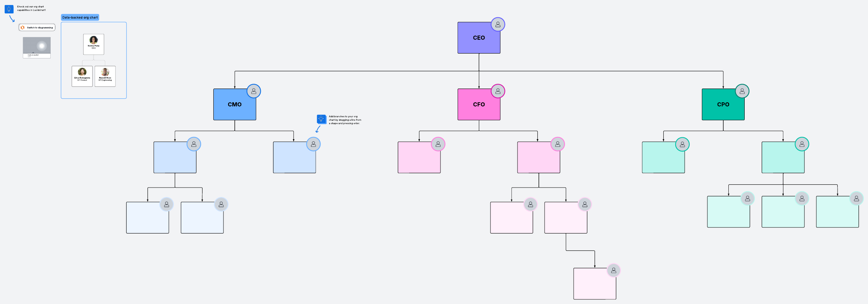Image resolution: width=868 pixels, height=304 pixels.
Task: Click the Lucidchart logo in Switch button
Action: click(23, 27)
